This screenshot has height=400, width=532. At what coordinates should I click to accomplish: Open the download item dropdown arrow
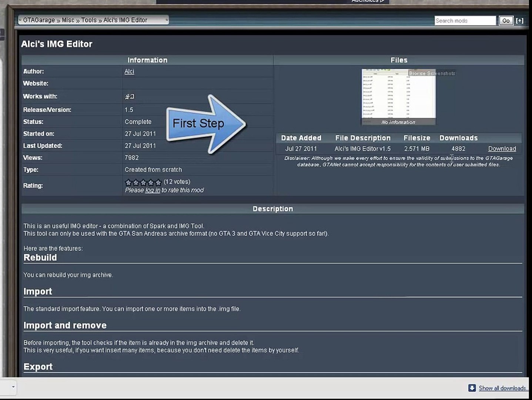[x=13, y=387]
